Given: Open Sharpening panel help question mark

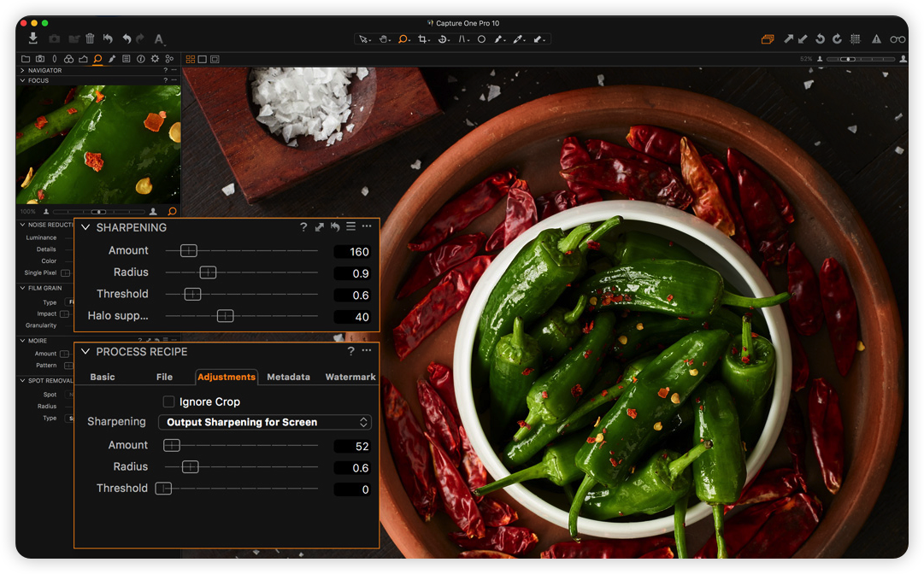Looking at the screenshot, I should (x=303, y=227).
